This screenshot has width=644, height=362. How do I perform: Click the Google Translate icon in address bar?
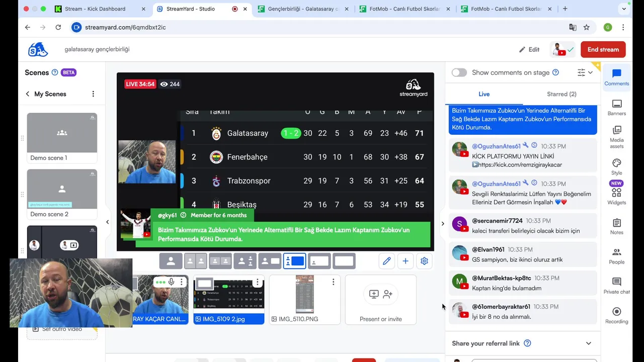pos(573,27)
